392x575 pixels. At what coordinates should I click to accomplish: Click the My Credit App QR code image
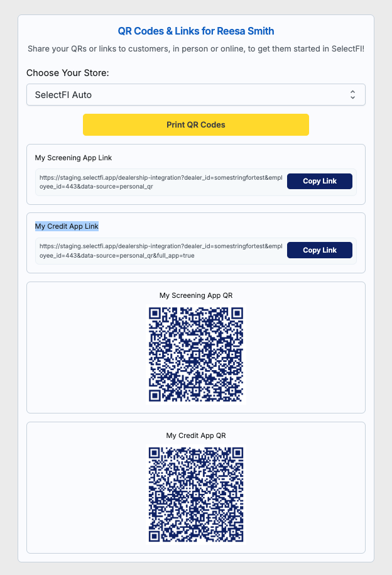(x=196, y=495)
